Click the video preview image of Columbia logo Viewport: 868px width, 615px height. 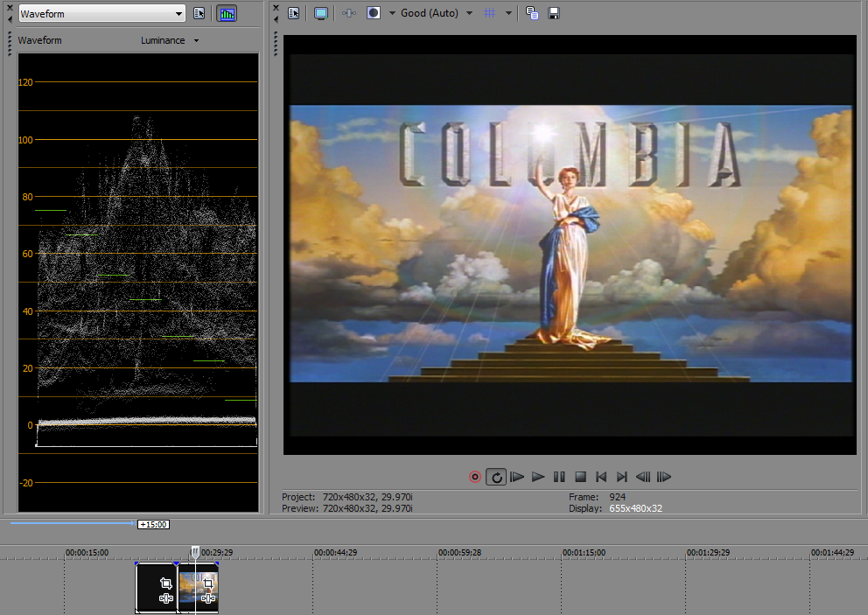[570, 243]
